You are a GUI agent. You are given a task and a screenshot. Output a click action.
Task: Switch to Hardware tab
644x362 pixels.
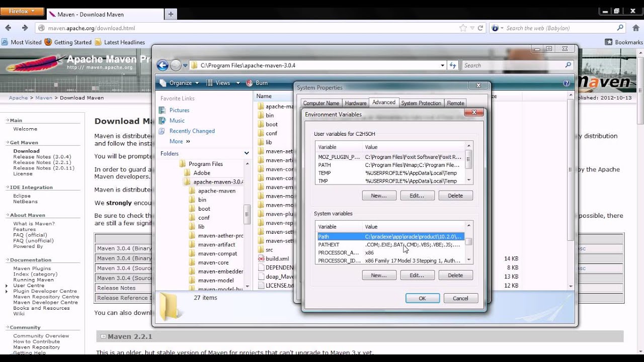(356, 103)
